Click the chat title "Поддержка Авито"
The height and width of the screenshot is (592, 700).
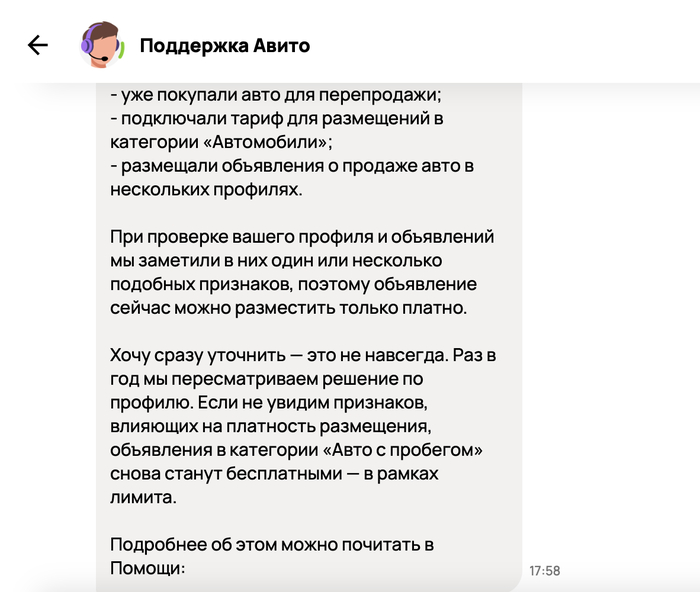coord(225,45)
